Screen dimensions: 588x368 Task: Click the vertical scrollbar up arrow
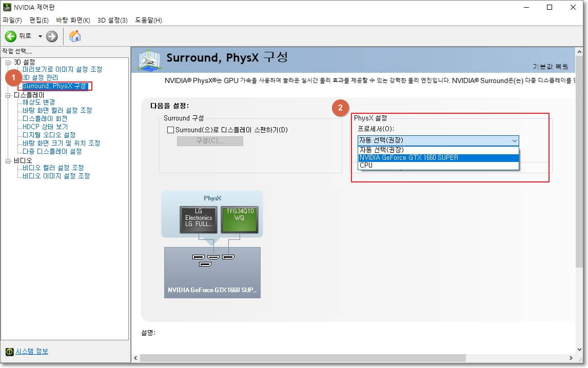click(x=579, y=52)
